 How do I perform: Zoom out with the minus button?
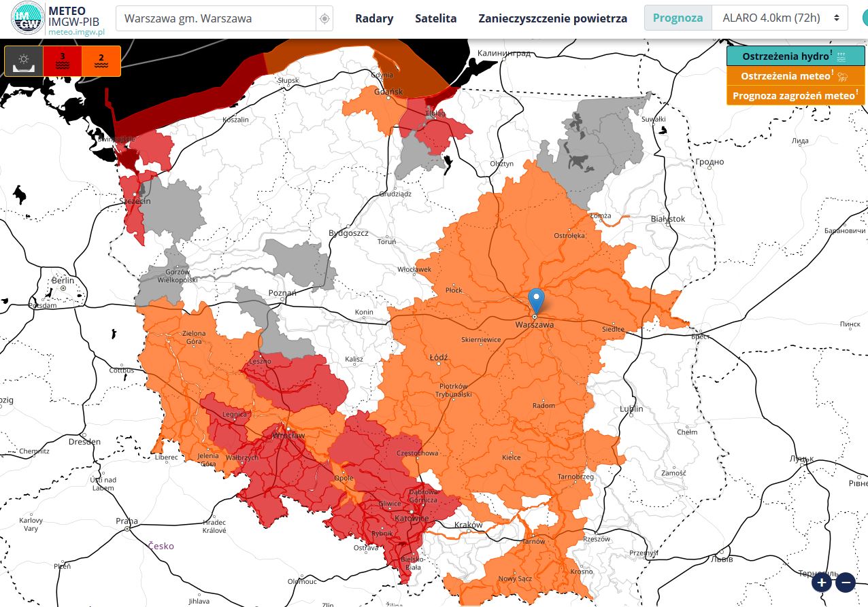click(x=845, y=582)
